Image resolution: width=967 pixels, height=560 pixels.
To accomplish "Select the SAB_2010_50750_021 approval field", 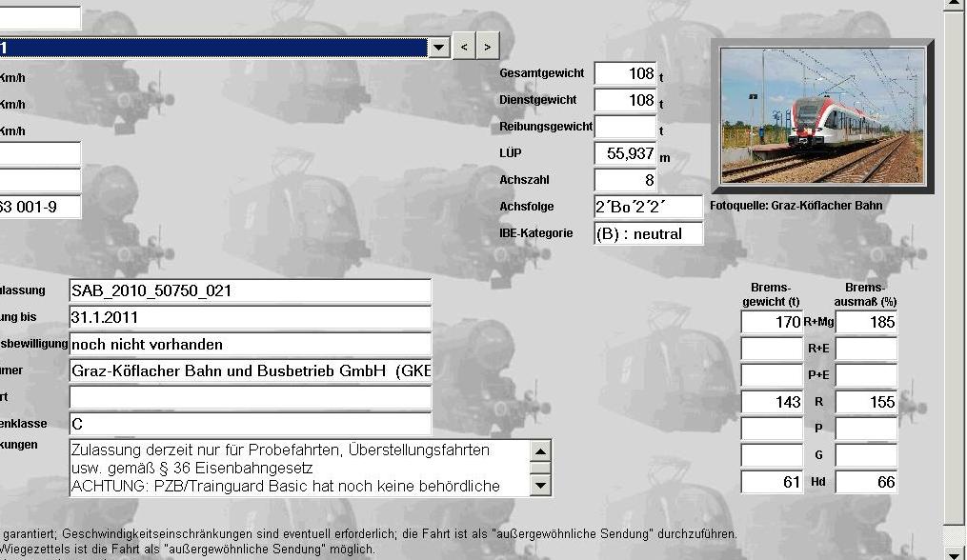I will (x=250, y=291).
